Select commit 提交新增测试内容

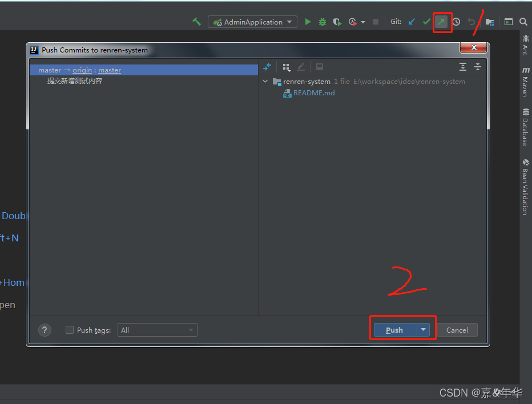tap(75, 80)
